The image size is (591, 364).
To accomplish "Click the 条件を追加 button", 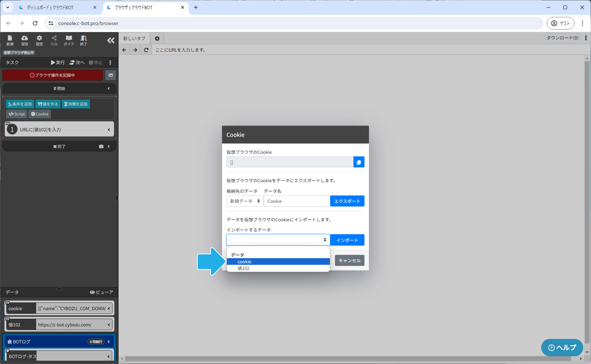I will 20,104.
